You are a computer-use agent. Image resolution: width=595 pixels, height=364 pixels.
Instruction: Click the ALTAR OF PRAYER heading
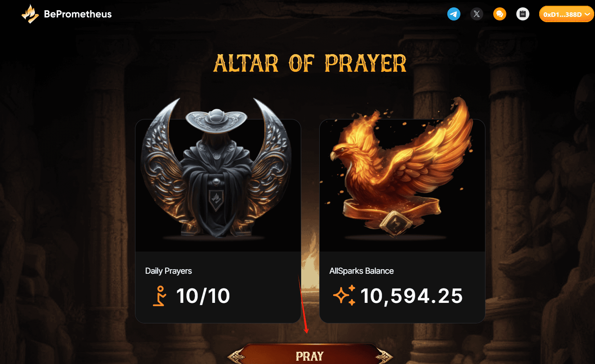310,64
